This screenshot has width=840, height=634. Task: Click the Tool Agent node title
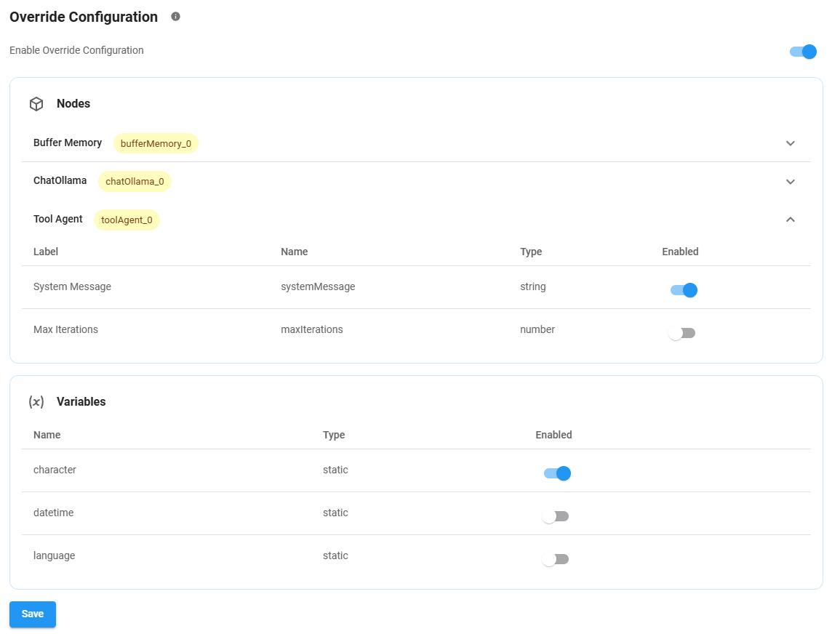point(58,219)
